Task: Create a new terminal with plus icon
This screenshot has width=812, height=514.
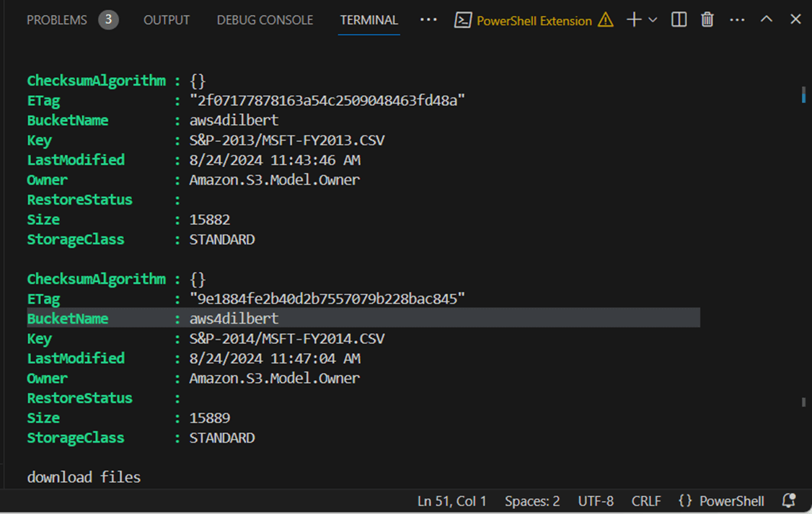Action: tap(634, 20)
